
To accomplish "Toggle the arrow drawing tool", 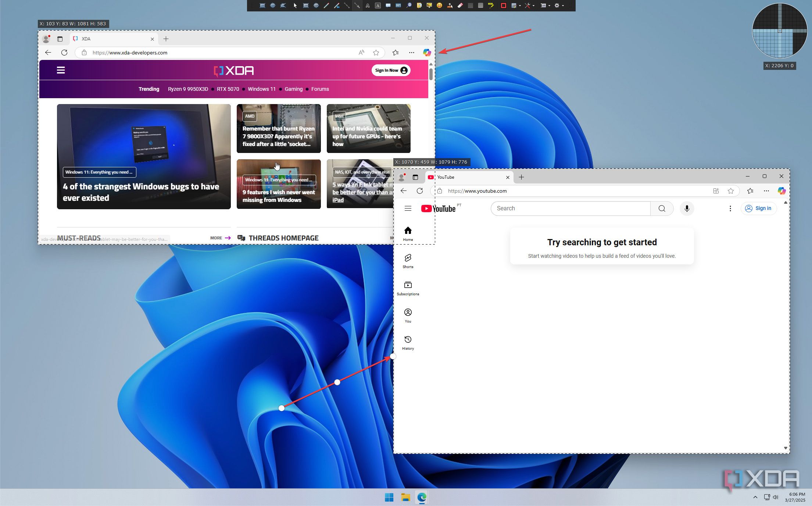I will click(x=357, y=6).
